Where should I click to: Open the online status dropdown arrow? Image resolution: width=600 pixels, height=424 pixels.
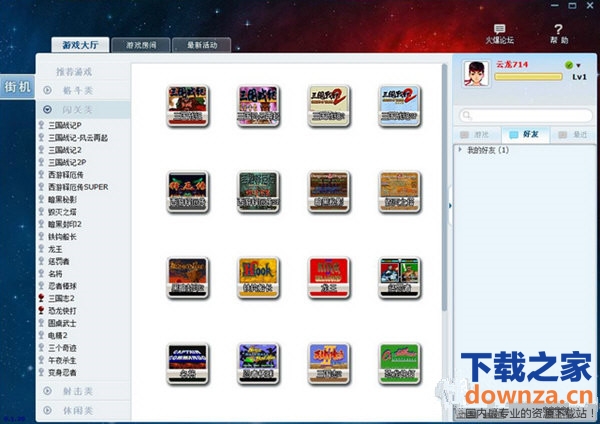[x=579, y=65]
